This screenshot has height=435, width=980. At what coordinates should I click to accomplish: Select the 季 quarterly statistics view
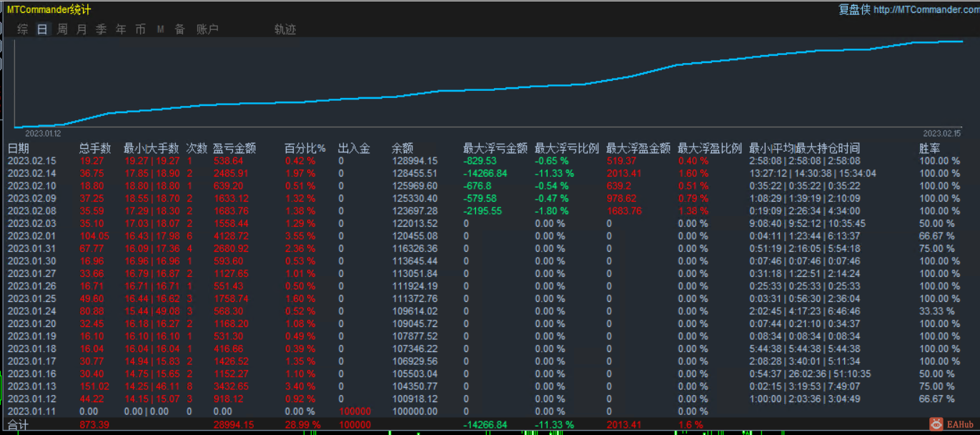pyautogui.click(x=100, y=29)
